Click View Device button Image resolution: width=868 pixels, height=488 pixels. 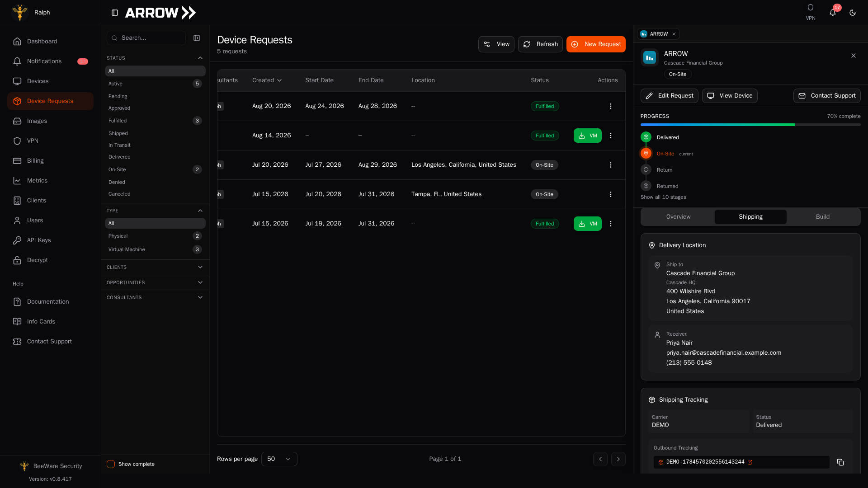coord(729,96)
